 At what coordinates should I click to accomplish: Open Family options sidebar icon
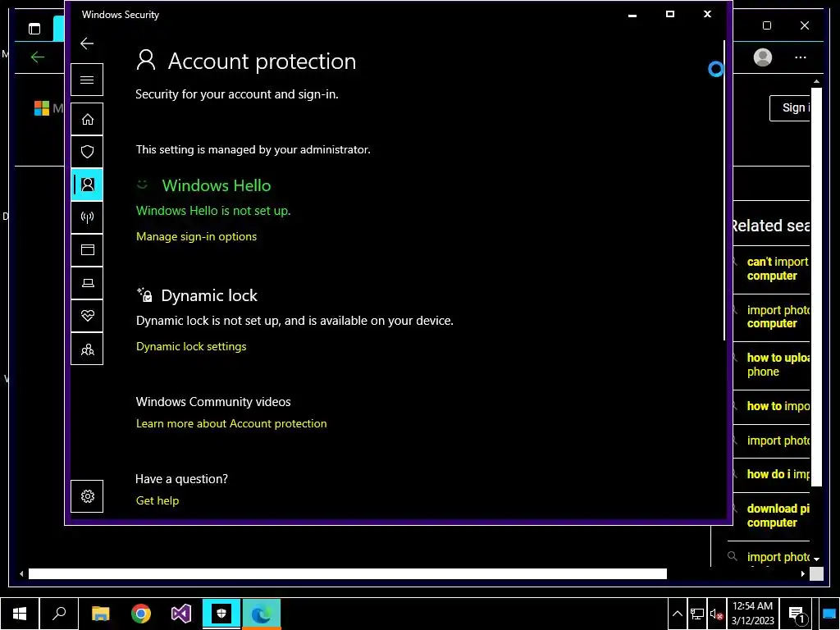[x=87, y=349]
